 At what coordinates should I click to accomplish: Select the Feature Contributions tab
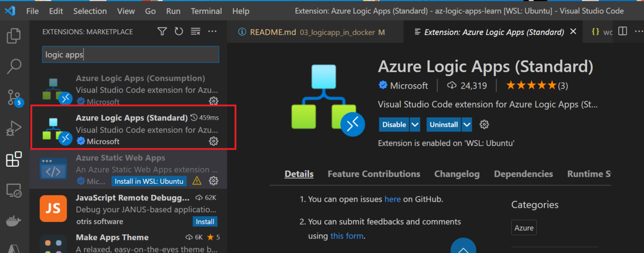(374, 174)
